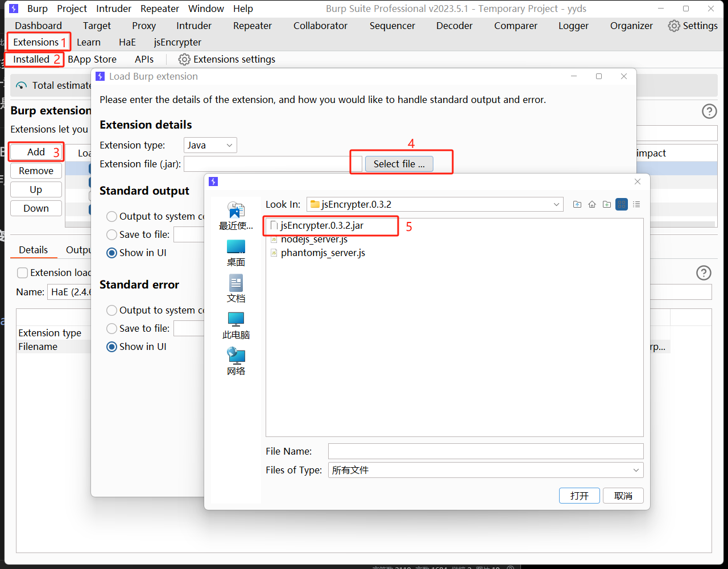Jump to Documents shortcut (文档)

pos(236,289)
